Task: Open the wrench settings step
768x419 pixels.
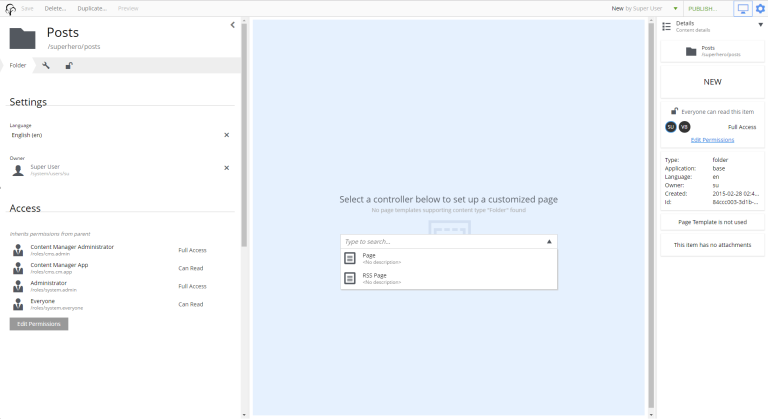Action: (46, 65)
